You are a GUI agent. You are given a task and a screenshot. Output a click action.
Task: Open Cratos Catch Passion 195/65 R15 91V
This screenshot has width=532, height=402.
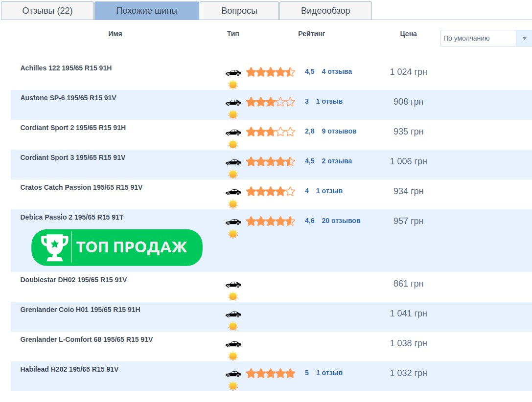81,187
